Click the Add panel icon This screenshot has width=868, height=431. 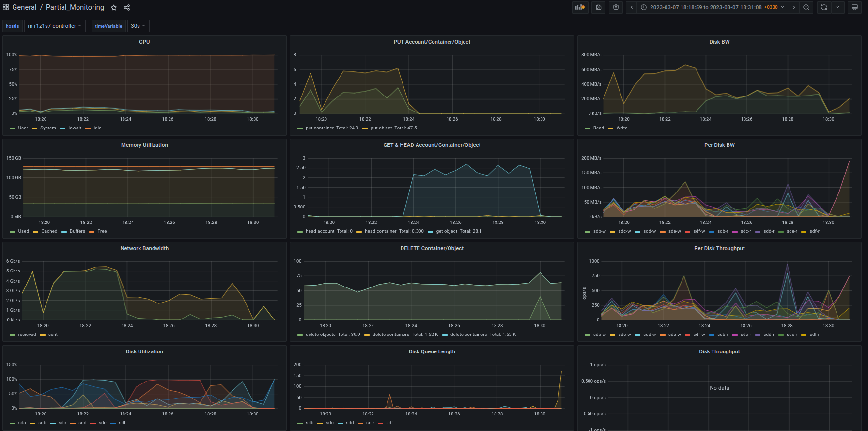579,7
